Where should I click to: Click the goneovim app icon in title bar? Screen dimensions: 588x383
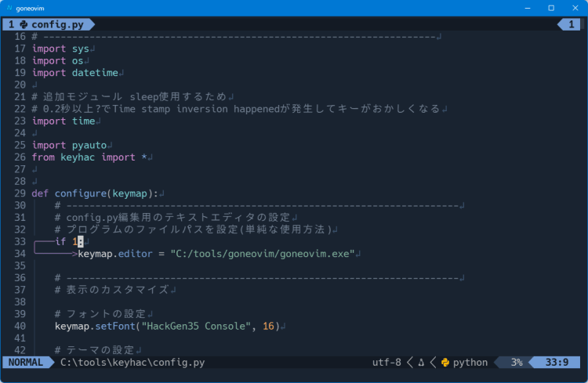pos(9,8)
